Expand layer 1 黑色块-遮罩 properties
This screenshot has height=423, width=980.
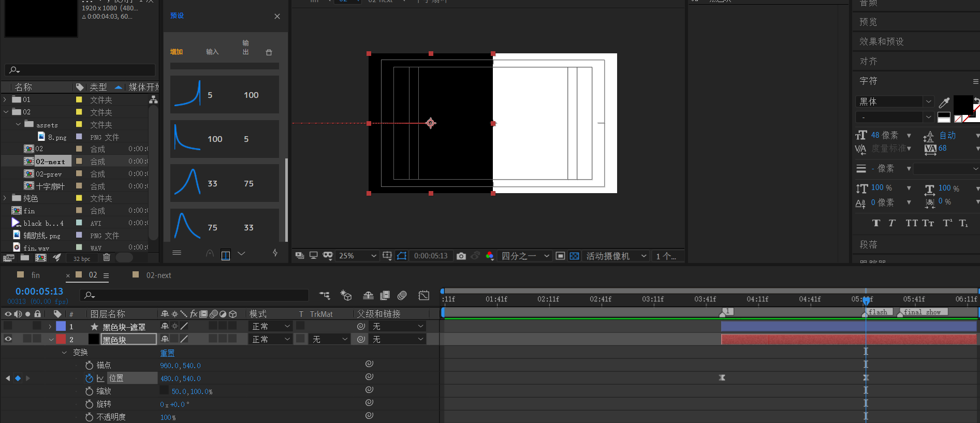pos(50,326)
